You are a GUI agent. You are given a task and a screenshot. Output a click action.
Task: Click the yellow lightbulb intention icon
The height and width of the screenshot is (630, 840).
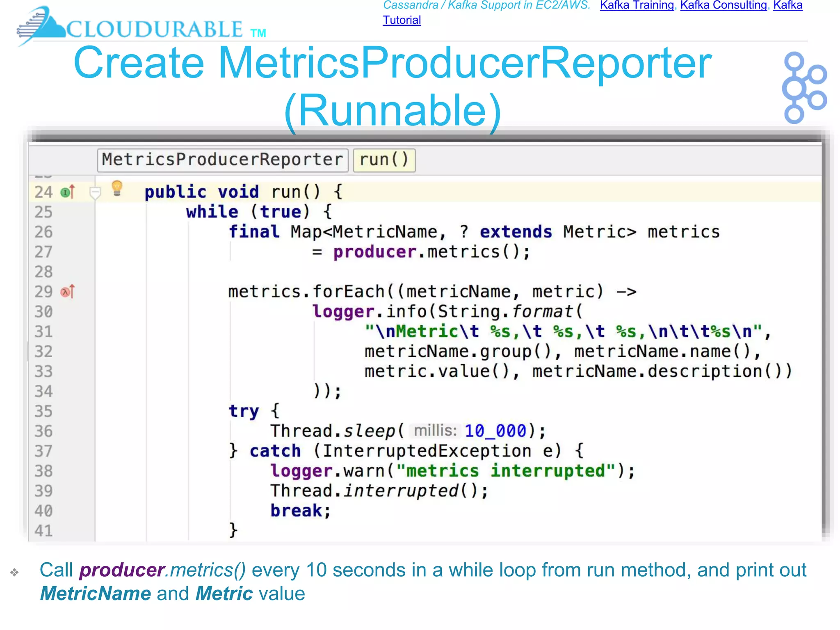coord(117,189)
